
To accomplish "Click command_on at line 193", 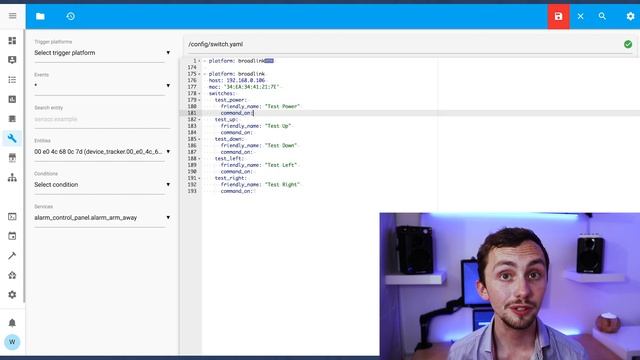I will 237,191.
